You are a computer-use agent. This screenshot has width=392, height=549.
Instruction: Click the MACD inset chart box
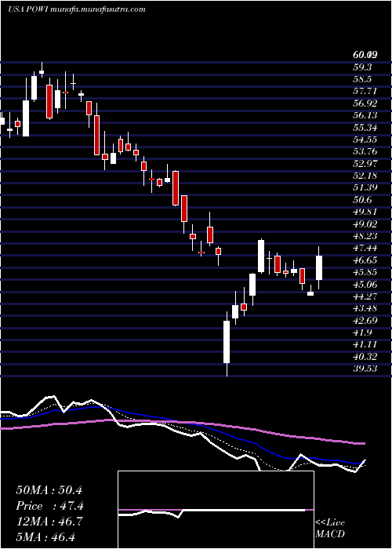click(216, 510)
